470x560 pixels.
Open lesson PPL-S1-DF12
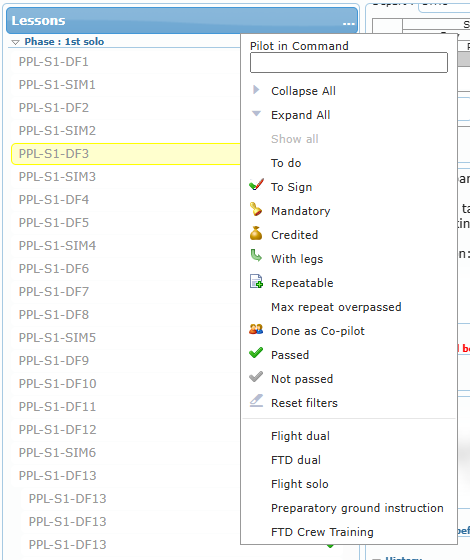coord(58,430)
